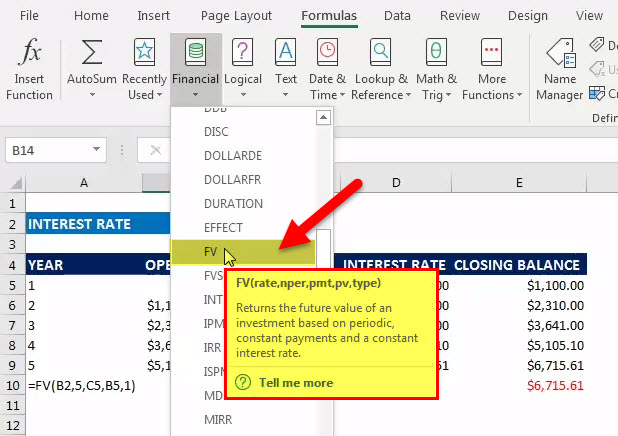Open the Page Layout tab
The width and height of the screenshot is (618, 436).
click(236, 16)
